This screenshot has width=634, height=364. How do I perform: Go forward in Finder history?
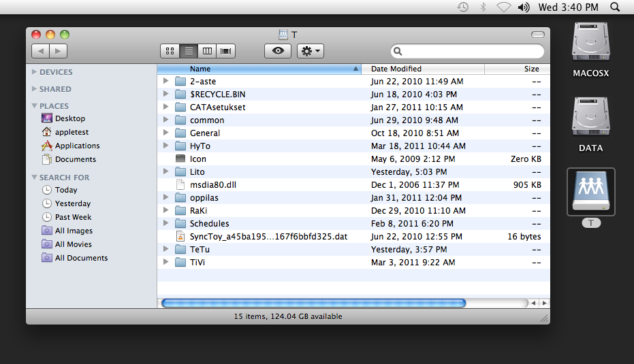coord(59,51)
